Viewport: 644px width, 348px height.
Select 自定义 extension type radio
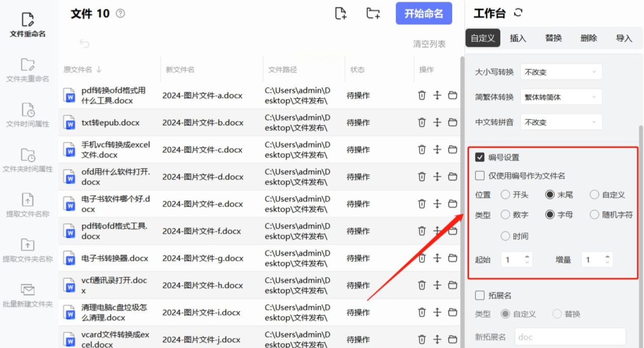click(x=505, y=314)
